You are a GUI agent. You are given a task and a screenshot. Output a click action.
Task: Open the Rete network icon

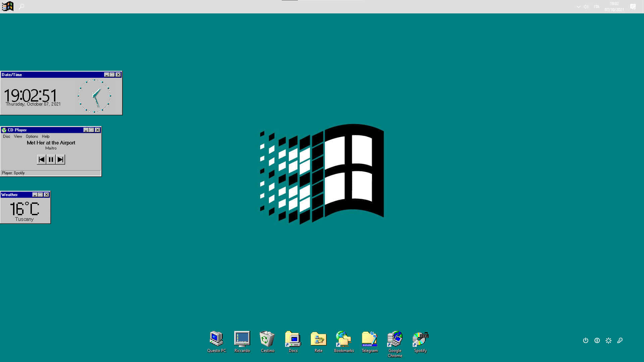click(318, 342)
